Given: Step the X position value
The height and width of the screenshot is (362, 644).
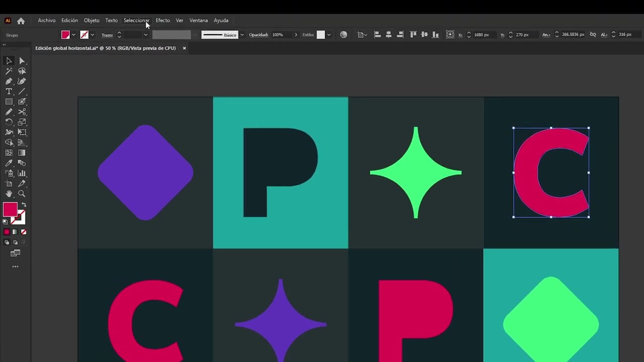Looking at the screenshot, I should tap(469, 35).
